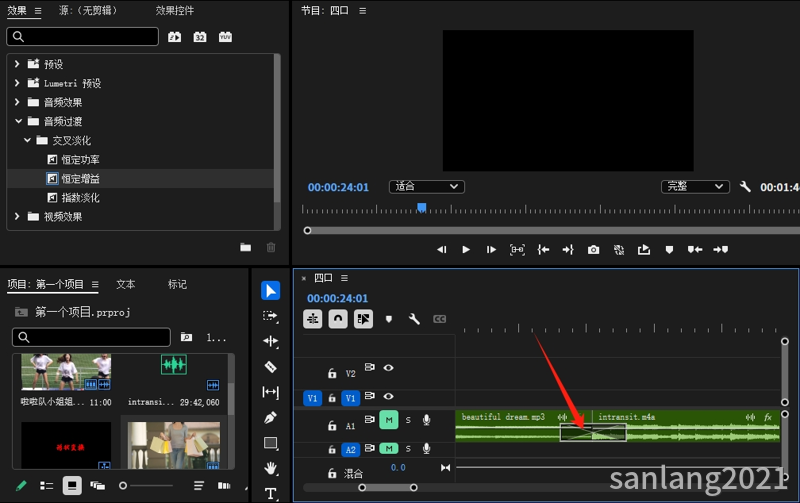Select the Razor tool

coord(270,367)
